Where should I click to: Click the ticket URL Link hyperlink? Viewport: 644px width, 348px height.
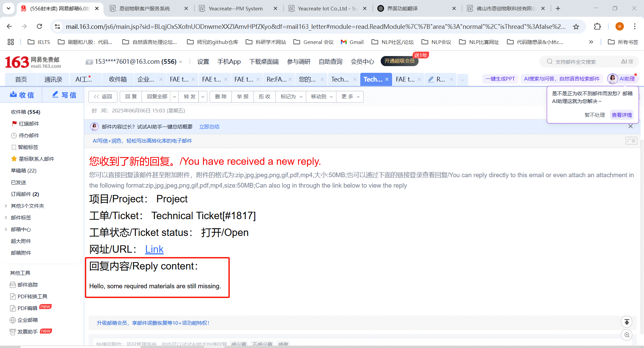(154, 249)
